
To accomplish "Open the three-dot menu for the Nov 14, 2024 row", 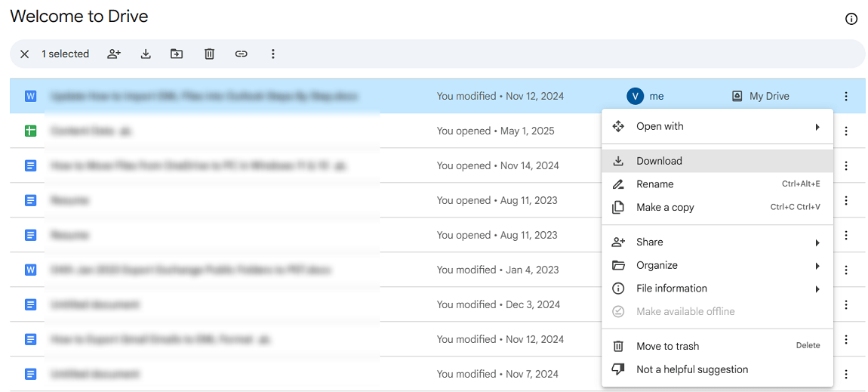I will [x=846, y=165].
